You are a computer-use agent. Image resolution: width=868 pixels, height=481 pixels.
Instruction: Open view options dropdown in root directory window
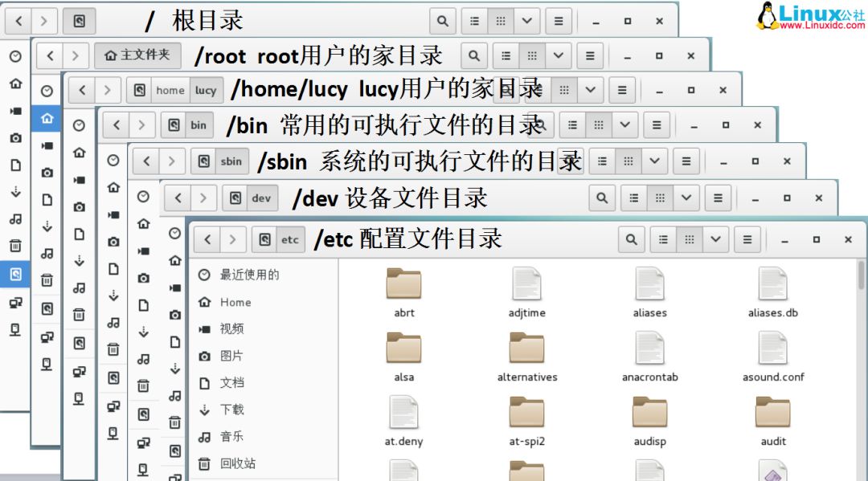pyautogui.click(x=527, y=21)
